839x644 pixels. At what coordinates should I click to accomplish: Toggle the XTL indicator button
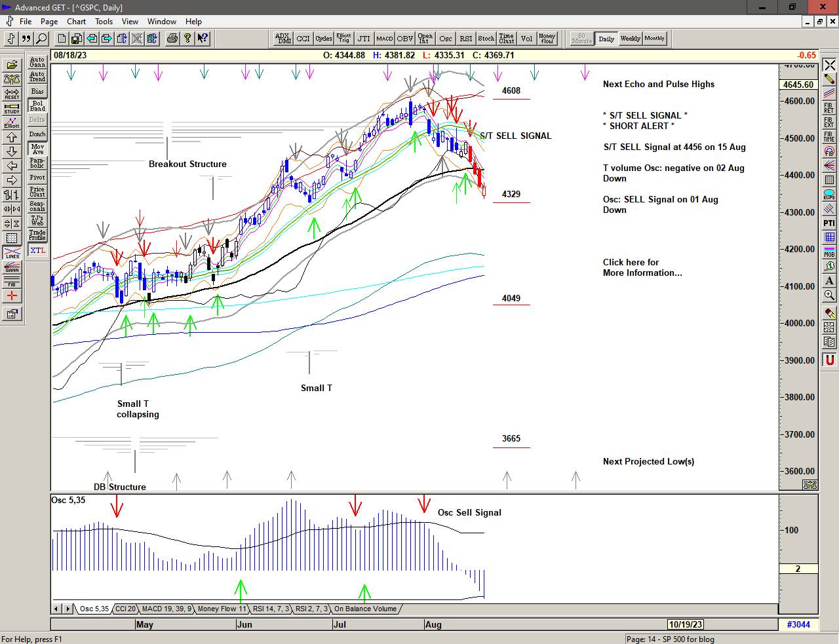pos(37,250)
